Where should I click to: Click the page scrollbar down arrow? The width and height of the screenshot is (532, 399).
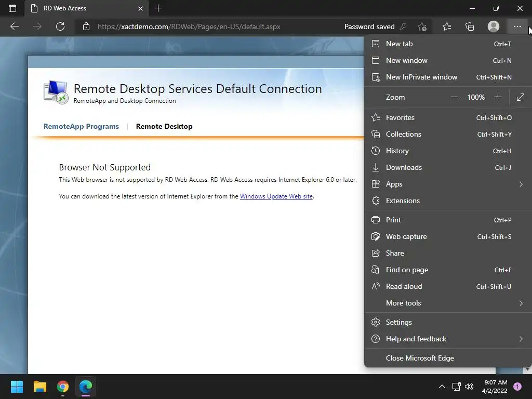pyautogui.click(x=527, y=369)
